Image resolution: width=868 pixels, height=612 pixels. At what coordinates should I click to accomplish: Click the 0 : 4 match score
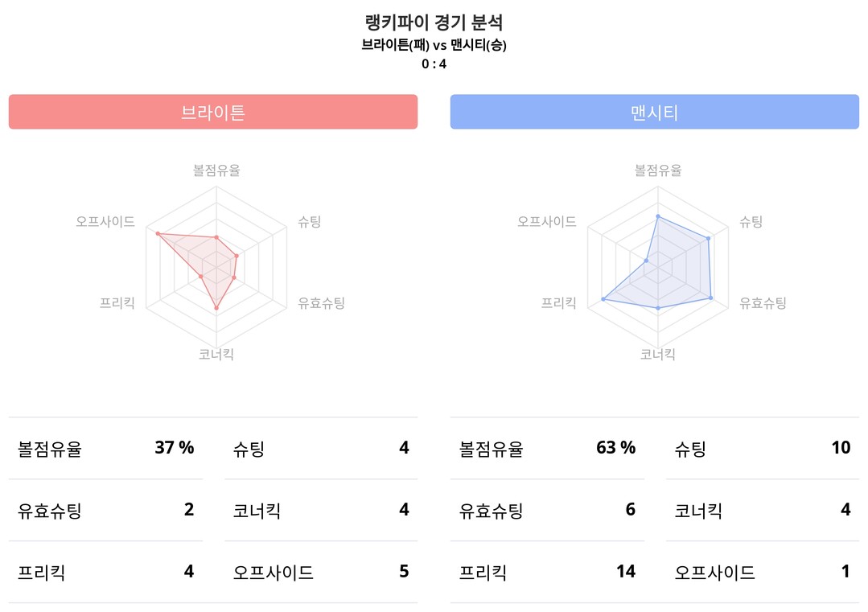[434, 64]
